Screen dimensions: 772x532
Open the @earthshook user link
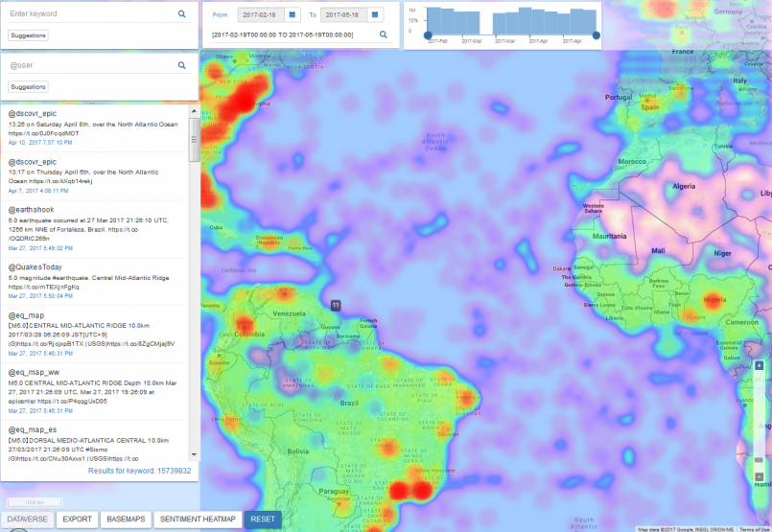click(31, 210)
